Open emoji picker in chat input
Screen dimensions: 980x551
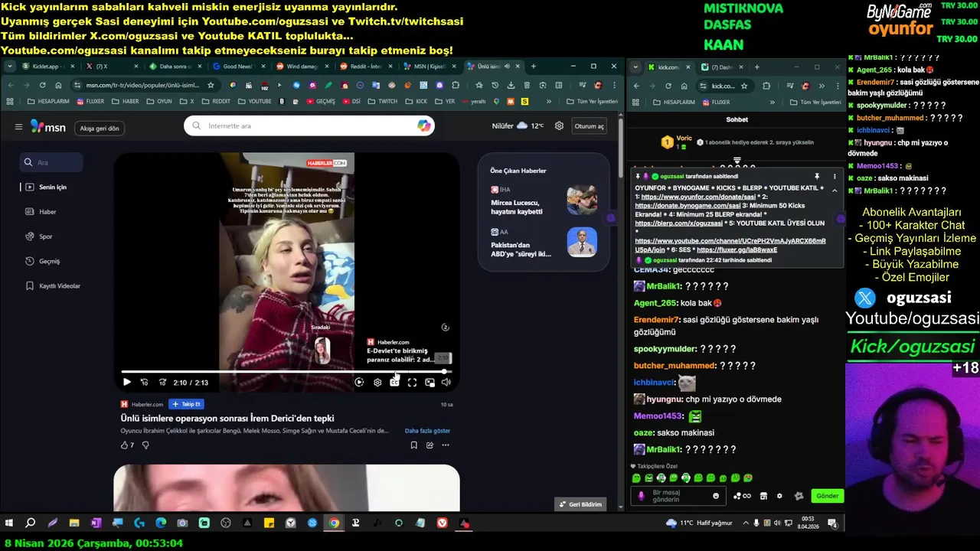point(716,496)
